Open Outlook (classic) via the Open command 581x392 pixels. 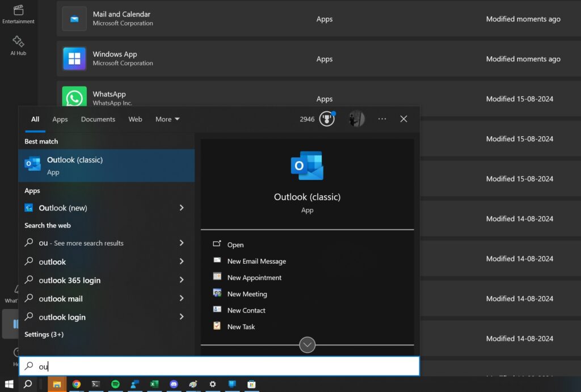235,245
